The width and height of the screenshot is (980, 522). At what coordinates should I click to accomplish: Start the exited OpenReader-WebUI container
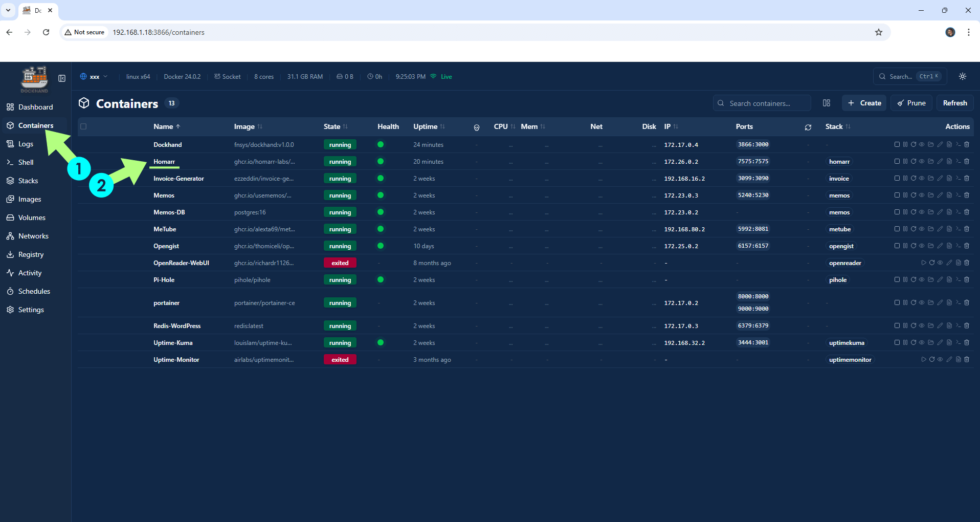click(x=924, y=263)
